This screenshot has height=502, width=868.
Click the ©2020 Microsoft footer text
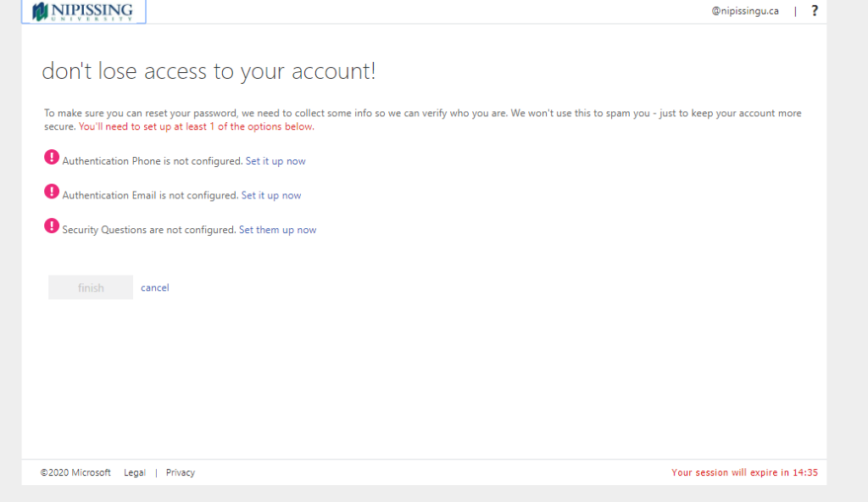(x=75, y=472)
